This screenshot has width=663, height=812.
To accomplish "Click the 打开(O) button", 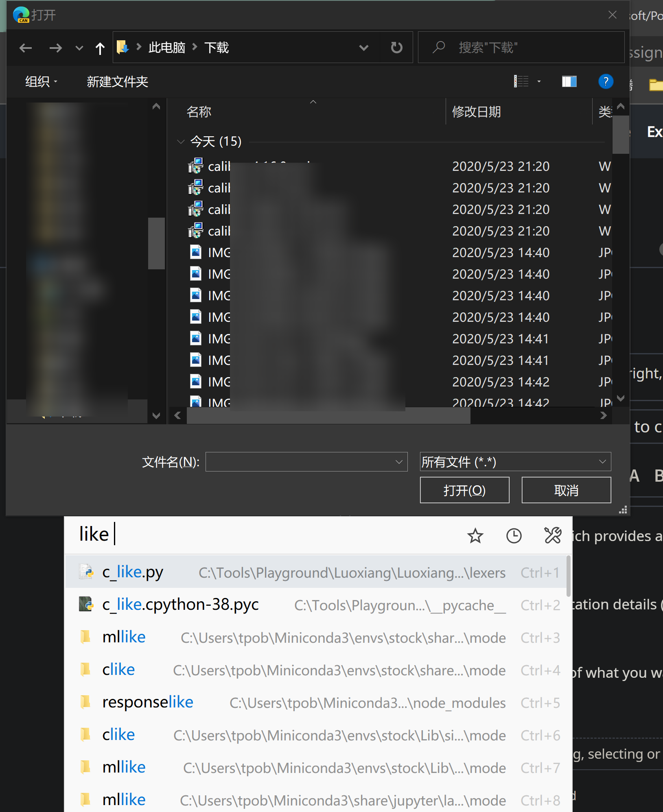I will pyautogui.click(x=464, y=490).
